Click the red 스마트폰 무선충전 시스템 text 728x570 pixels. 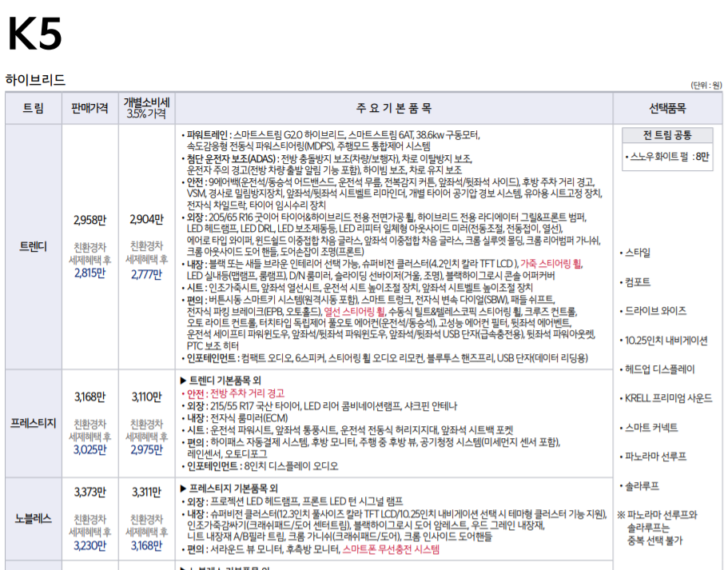[391, 549]
